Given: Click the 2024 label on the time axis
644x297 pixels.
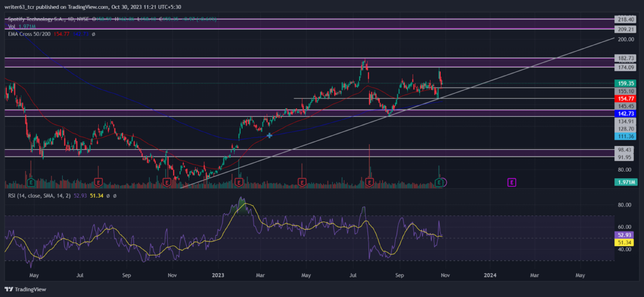Looking at the screenshot, I should pyautogui.click(x=489, y=274).
